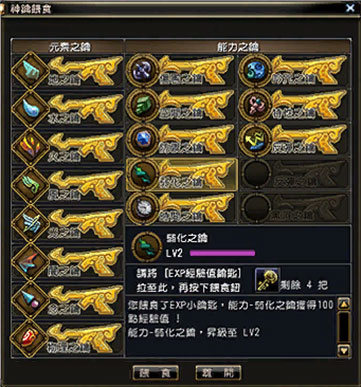
Task: Click the EXP key item slot
Action: click(x=267, y=280)
